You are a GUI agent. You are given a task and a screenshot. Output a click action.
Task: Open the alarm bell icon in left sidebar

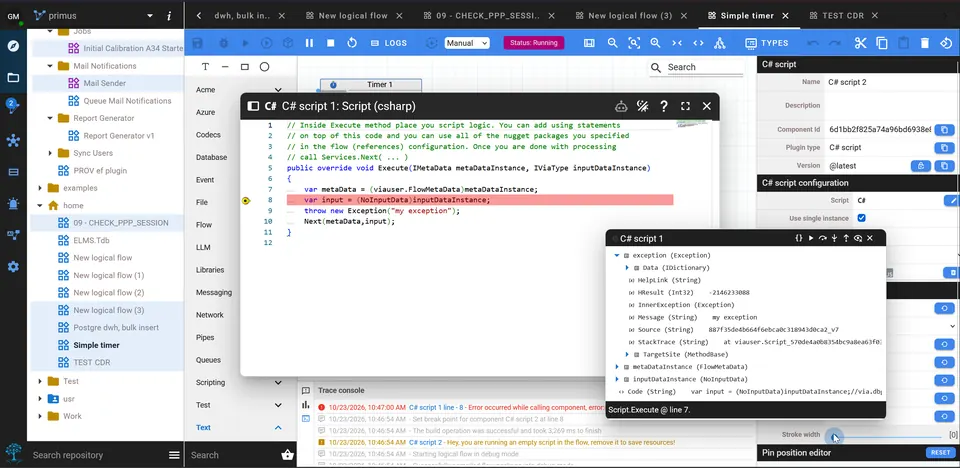13,204
